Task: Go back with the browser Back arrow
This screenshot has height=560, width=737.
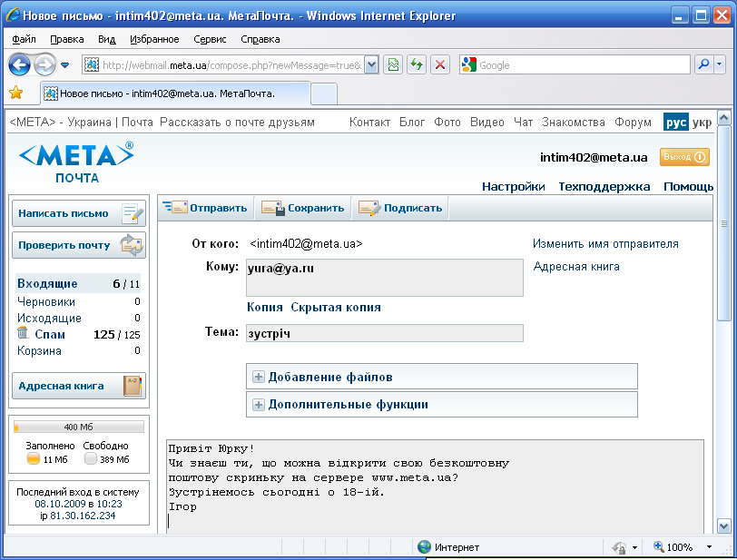Action: pos(19,64)
